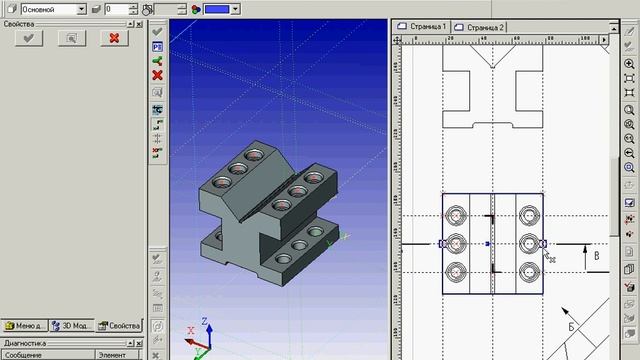This screenshot has height=360, width=640.
Task: Click the document page icon in the right toolbar
Action: (x=629, y=252)
